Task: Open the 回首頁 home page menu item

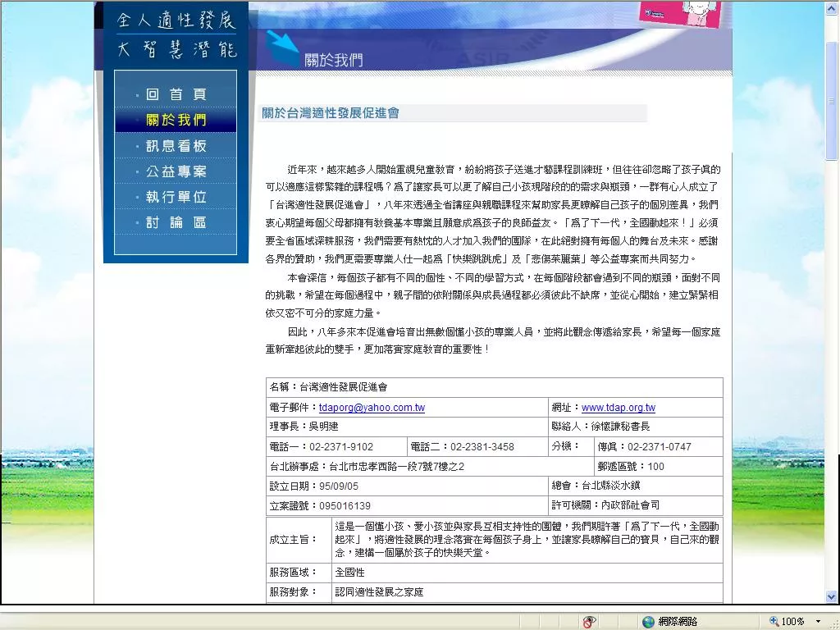Action: pyautogui.click(x=176, y=94)
